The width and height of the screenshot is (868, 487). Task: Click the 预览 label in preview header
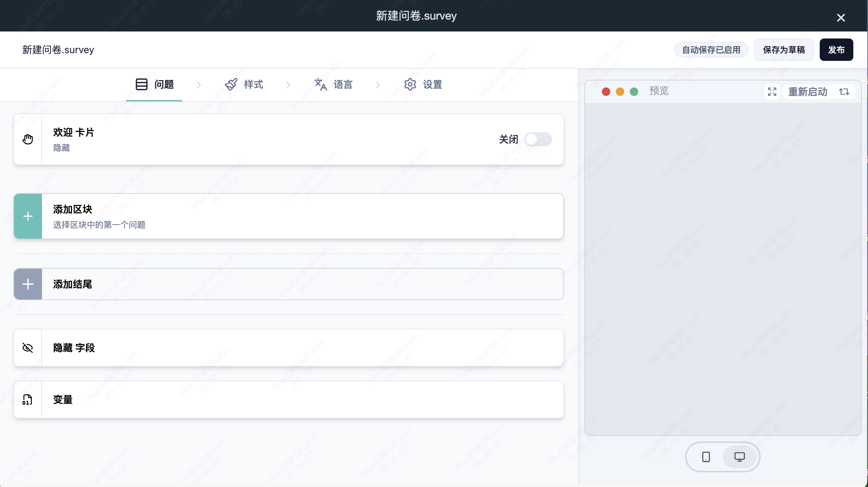tap(659, 91)
